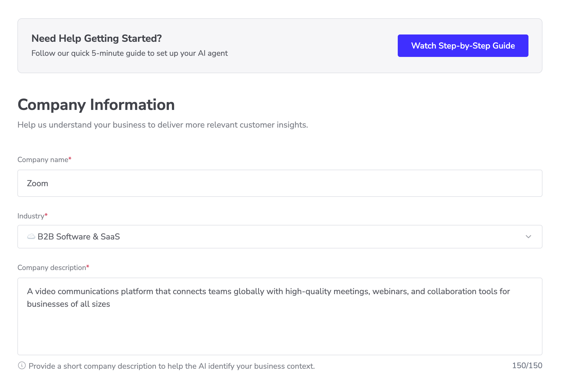Screen dimensions: 561x392
Task: Click the Company description label
Action: pos(51,268)
